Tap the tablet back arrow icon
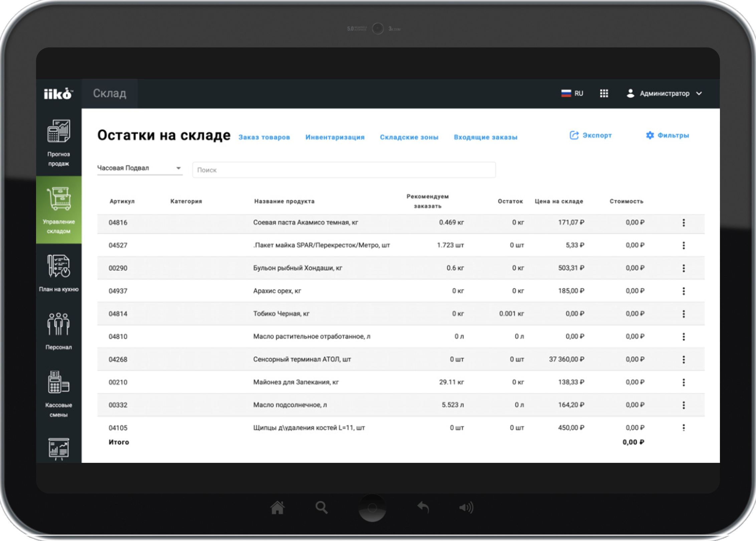Image resolution: width=756 pixels, height=541 pixels. (x=423, y=507)
